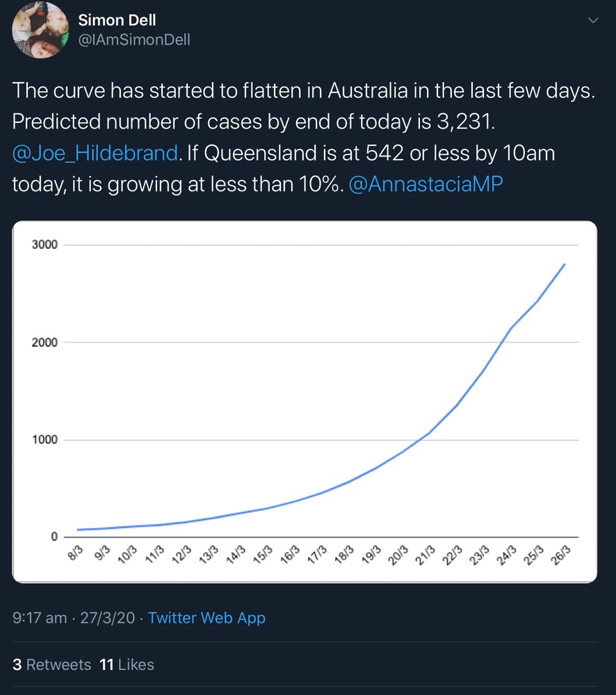Image resolution: width=616 pixels, height=695 pixels.
Task: Expand the tweet options chevron
Action: pyautogui.click(x=592, y=21)
